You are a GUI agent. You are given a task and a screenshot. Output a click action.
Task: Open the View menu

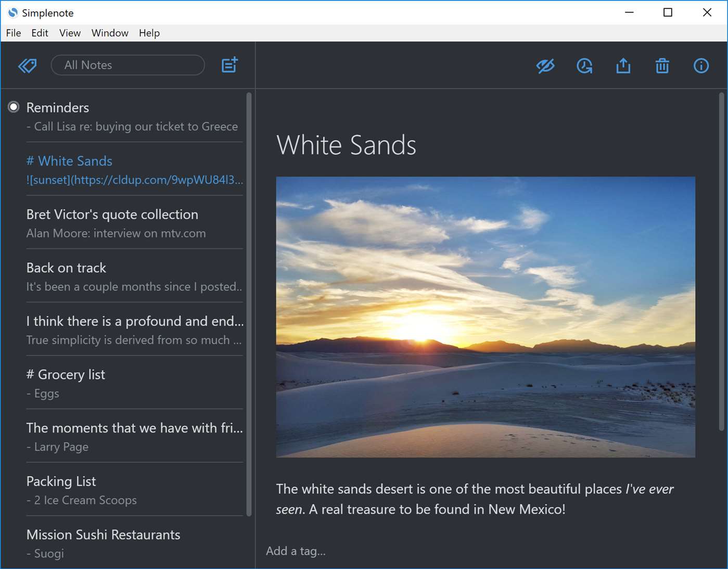click(69, 32)
